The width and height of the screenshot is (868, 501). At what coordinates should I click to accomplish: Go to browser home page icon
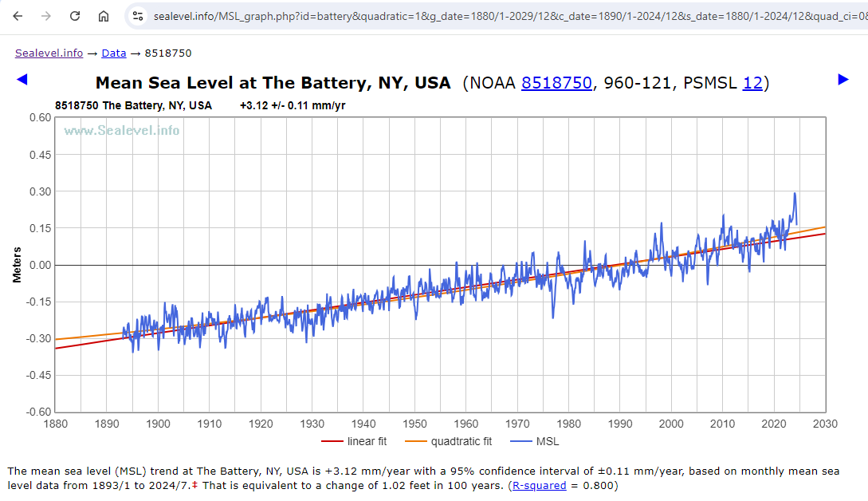click(104, 16)
